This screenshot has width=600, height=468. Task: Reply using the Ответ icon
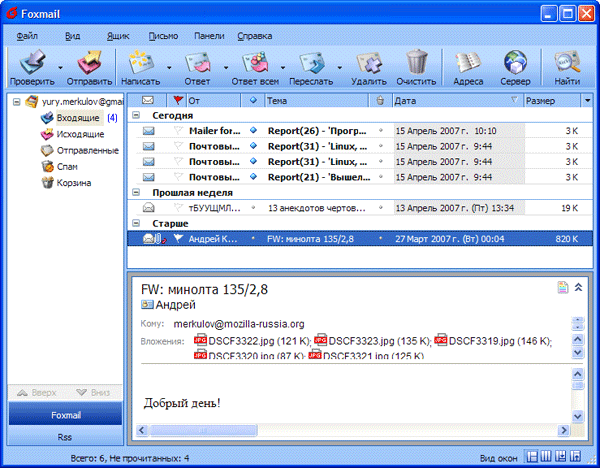tap(197, 68)
